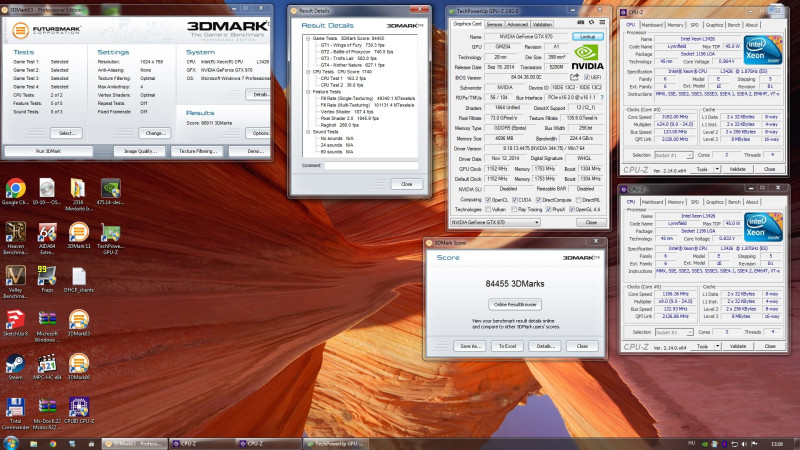The width and height of the screenshot is (800, 450).
Task: Enable the DirectML checkbox
Action: 579,200
